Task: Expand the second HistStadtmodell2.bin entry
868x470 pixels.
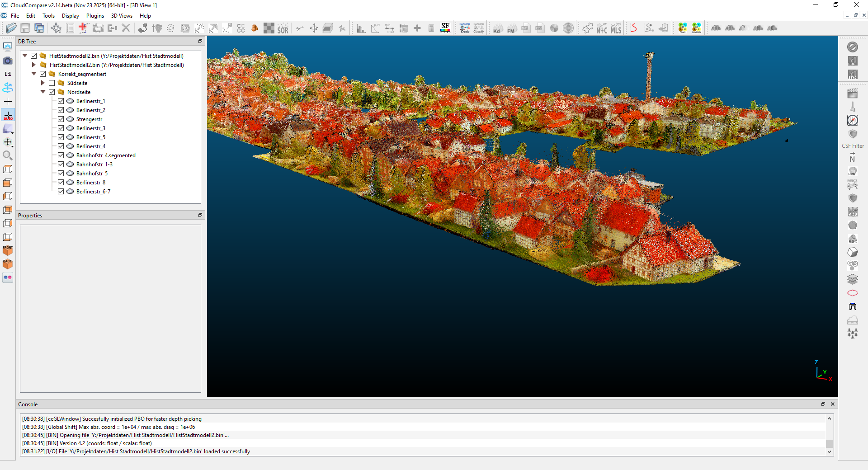Action: coord(34,65)
